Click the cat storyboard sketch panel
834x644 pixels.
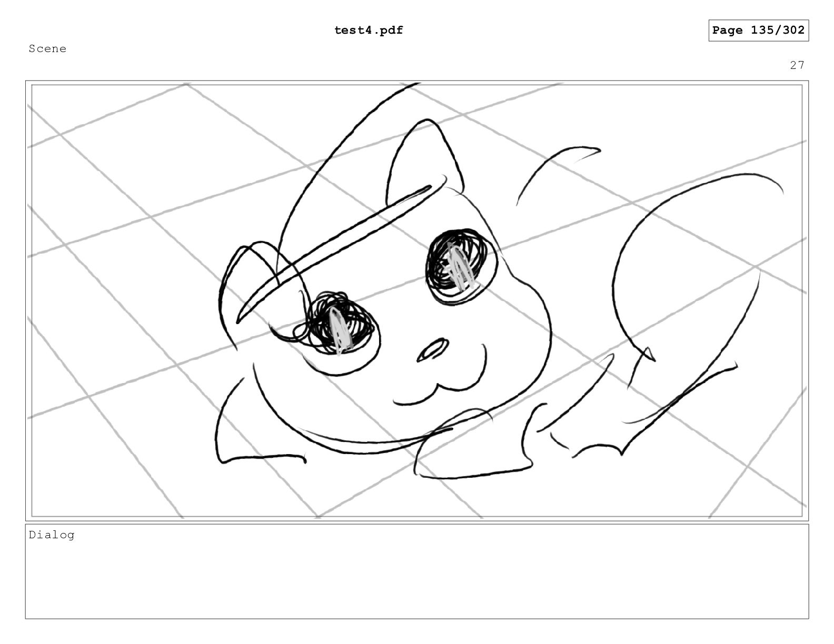[x=417, y=300]
